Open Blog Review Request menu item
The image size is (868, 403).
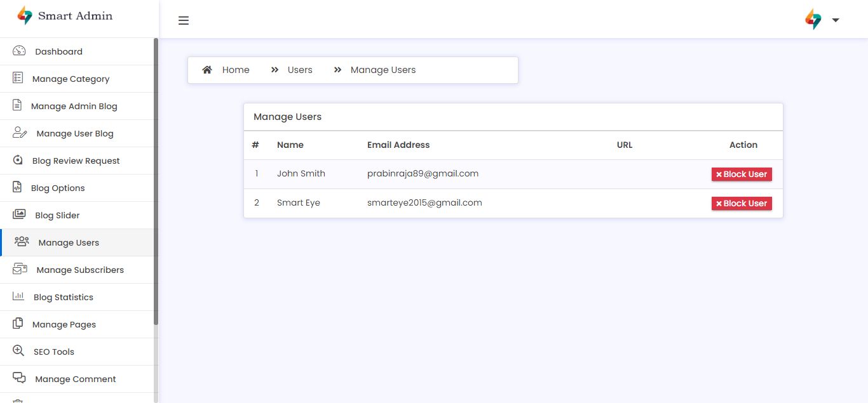coord(76,161)
